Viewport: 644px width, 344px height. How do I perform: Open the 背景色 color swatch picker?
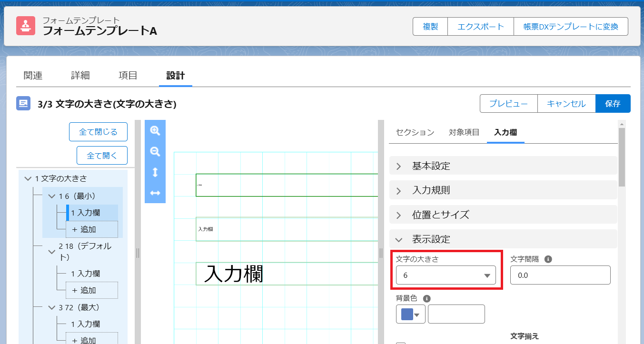tap(410, 315)
